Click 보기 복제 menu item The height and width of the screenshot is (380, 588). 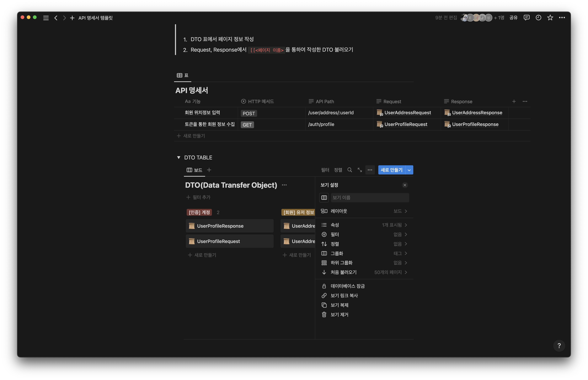pyautogui.click(x=339, y=305)
